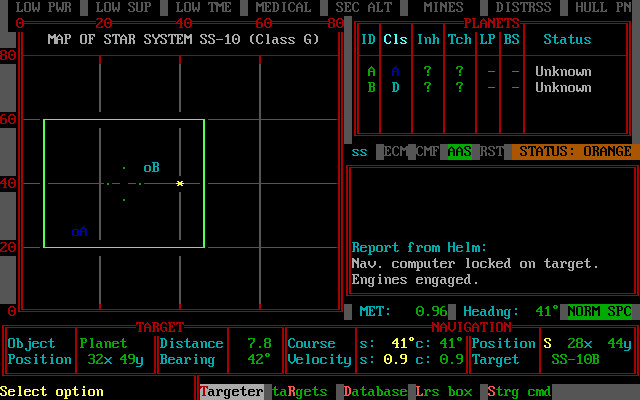The height and width of the screenshot is (400, 640).
Task: Select the Strg cmd menu option
Action: pyautogui.click(x=519, y=391)
